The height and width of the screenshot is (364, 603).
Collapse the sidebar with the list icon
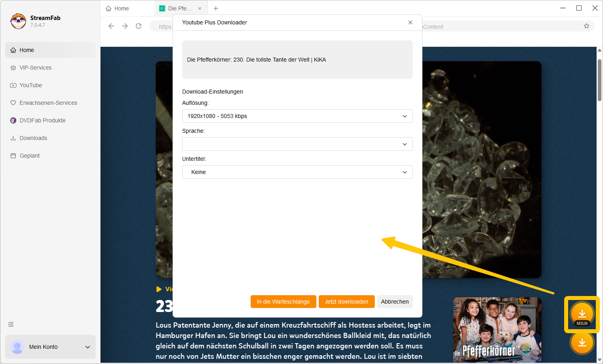tap(11, 324)
